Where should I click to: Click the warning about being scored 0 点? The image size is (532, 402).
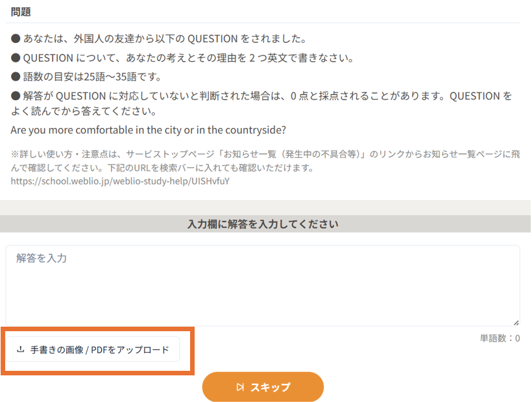pyautogui.click(x=260, y=96)
